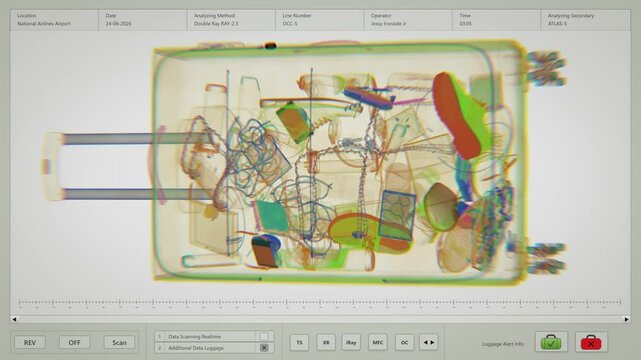
Task: Select the TS scan mode button
Action: [299, 342]
